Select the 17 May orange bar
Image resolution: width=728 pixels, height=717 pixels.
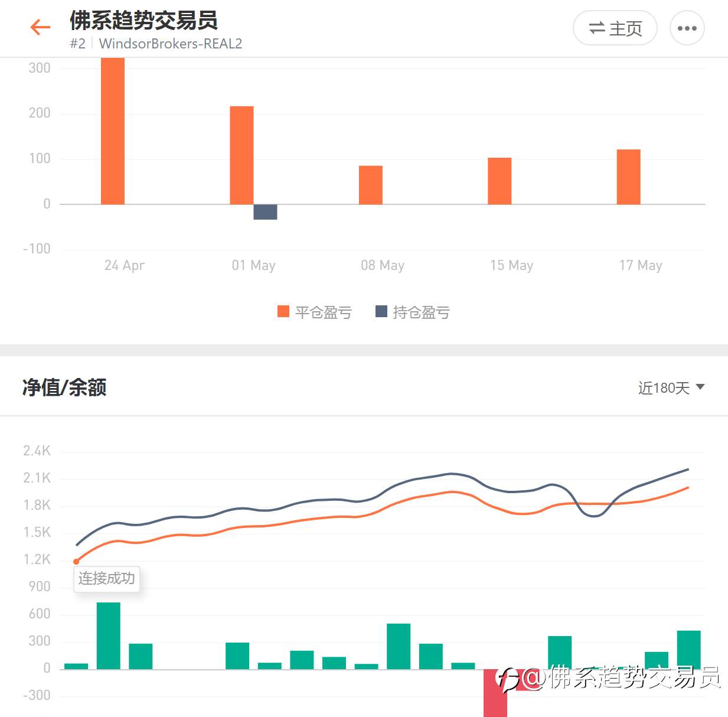point(629,177)
